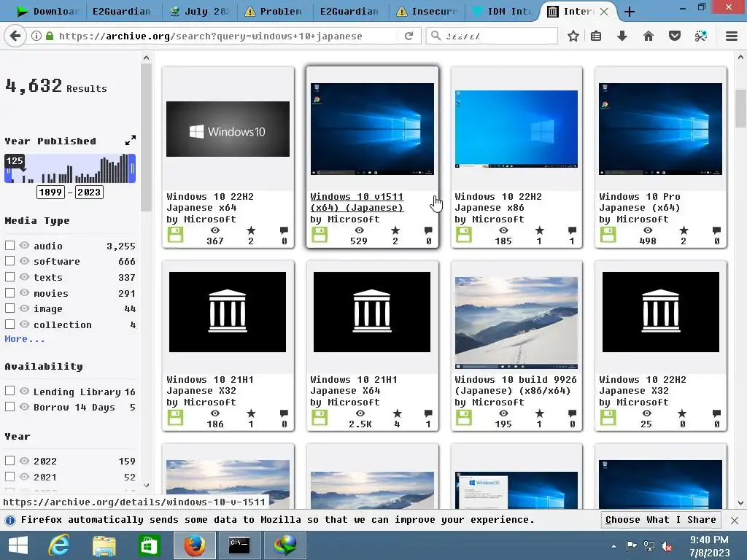Switch to the Problem warning tab
The height and width of the screenshot is (560, 747).
coord(274,12)
